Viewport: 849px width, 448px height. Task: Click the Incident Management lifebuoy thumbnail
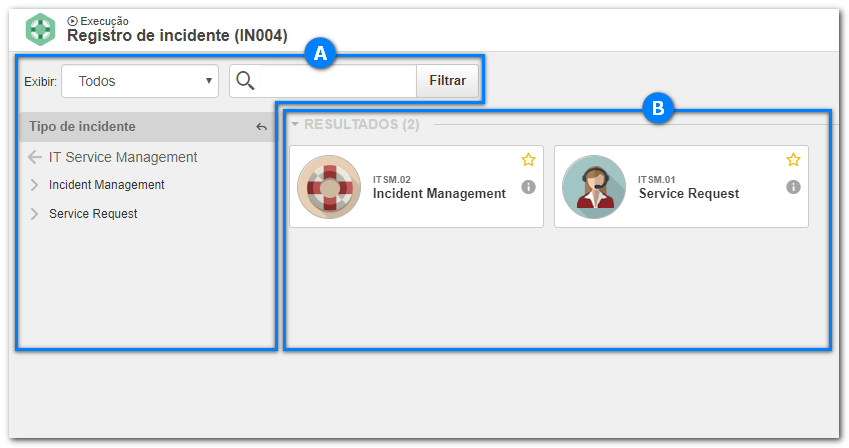point(329,187)
